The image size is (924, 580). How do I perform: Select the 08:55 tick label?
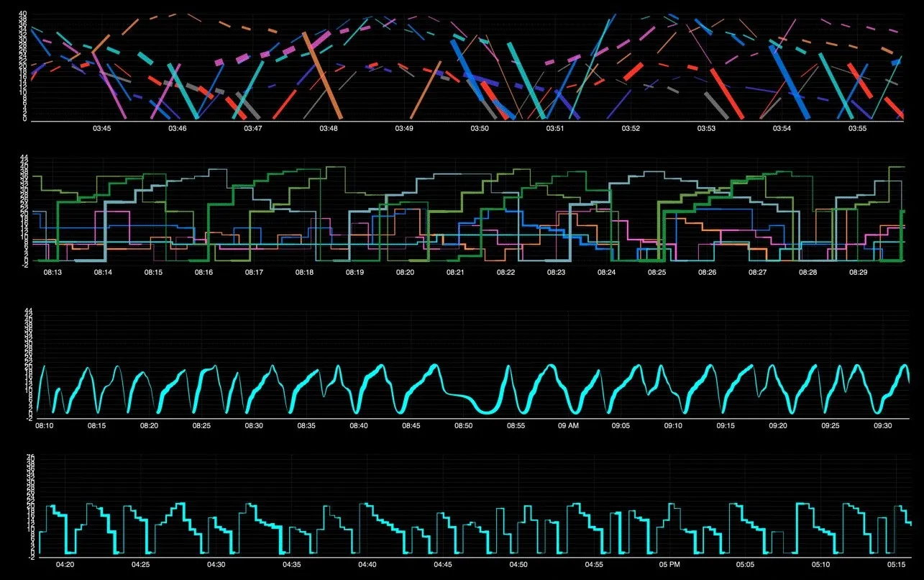click(x=516, y=426)
